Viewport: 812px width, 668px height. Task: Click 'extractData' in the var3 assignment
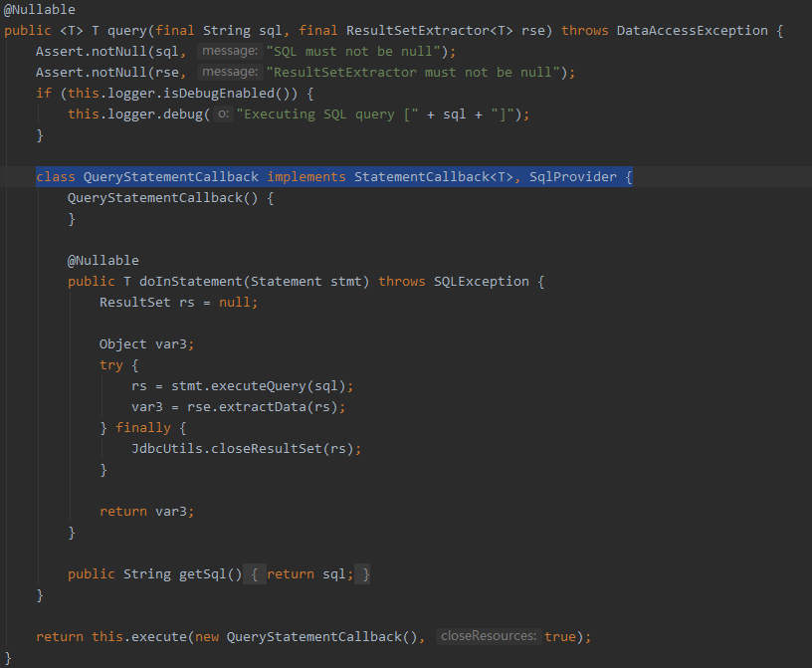point(263,407)
